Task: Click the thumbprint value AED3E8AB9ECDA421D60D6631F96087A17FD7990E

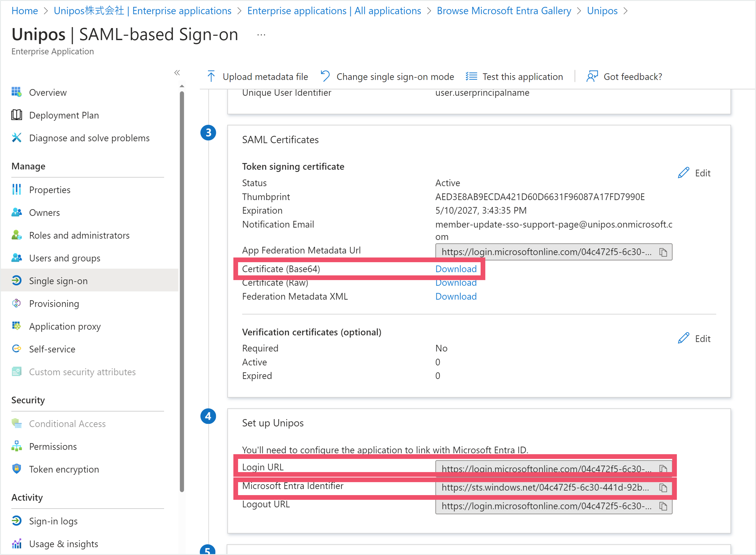Action: [x=540, y=197]
